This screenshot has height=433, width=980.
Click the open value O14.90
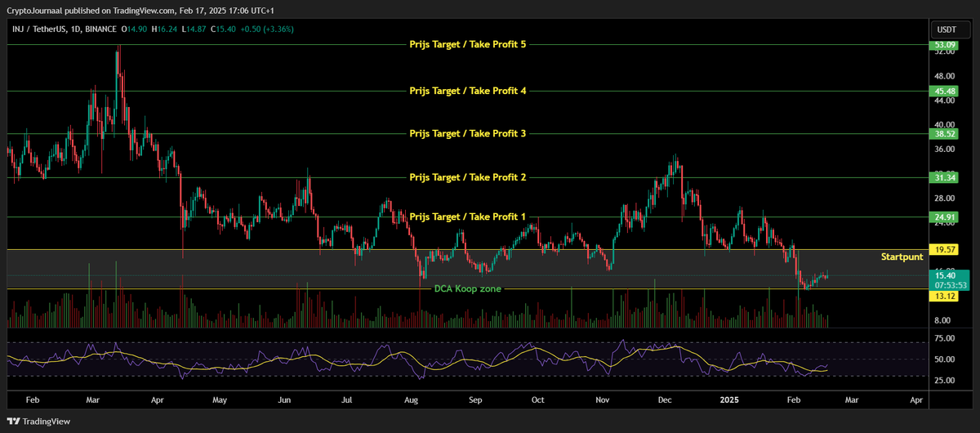(135, 29)
